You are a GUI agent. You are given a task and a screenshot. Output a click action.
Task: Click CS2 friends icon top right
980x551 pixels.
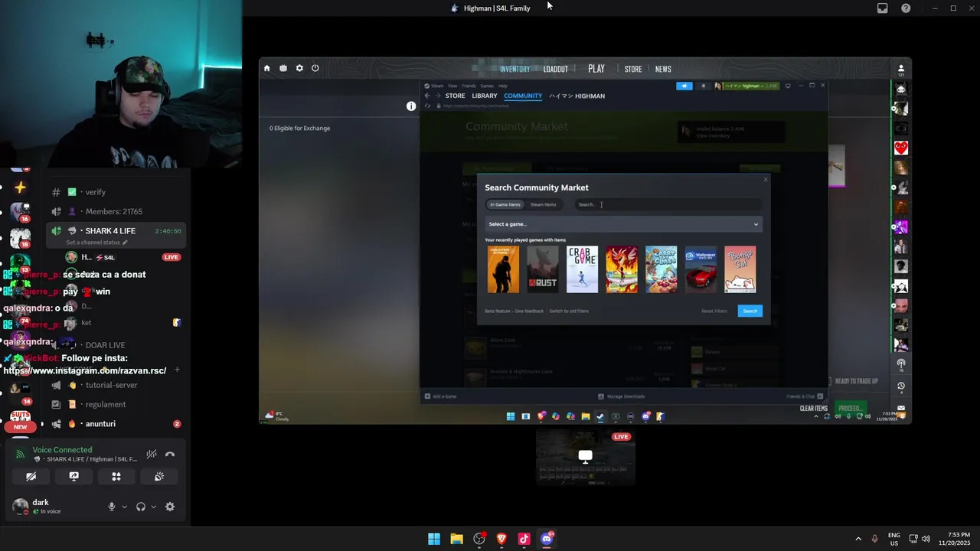(x=900, y=69)
